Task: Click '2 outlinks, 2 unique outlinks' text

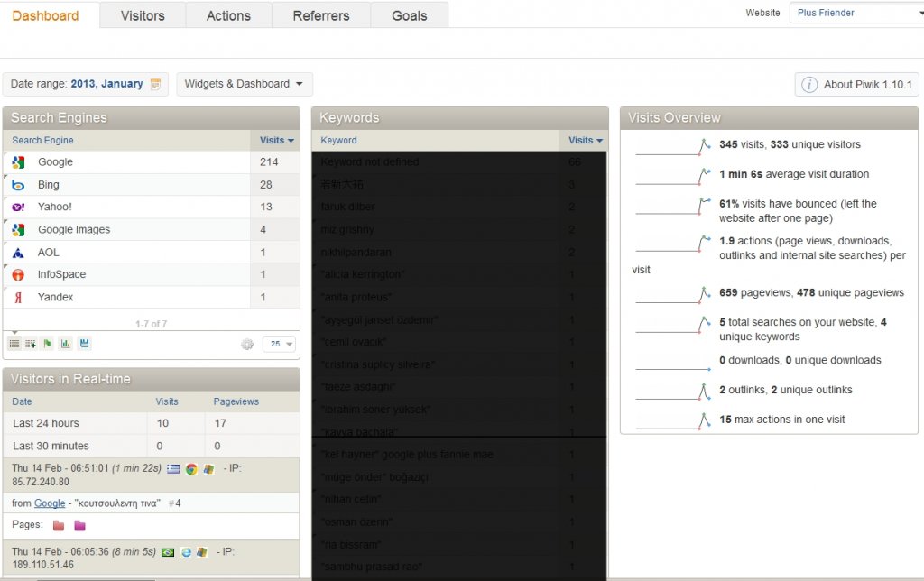Action: (786, 390)
